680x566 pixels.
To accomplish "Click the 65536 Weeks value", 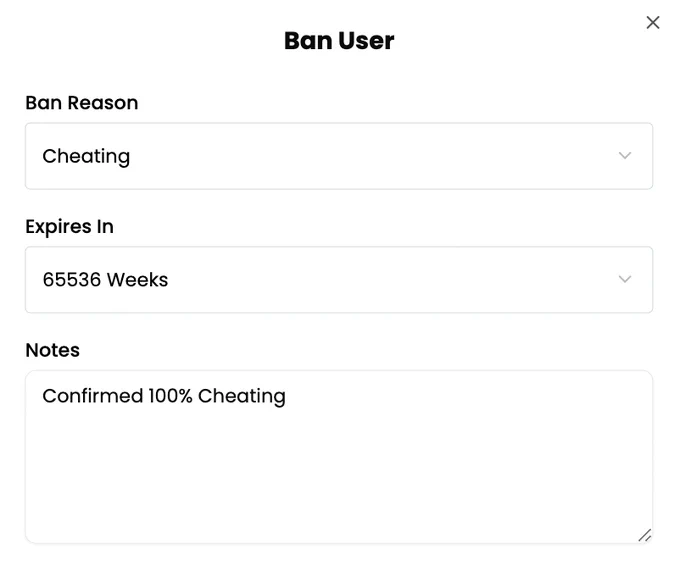I will [x=105, y=280].
